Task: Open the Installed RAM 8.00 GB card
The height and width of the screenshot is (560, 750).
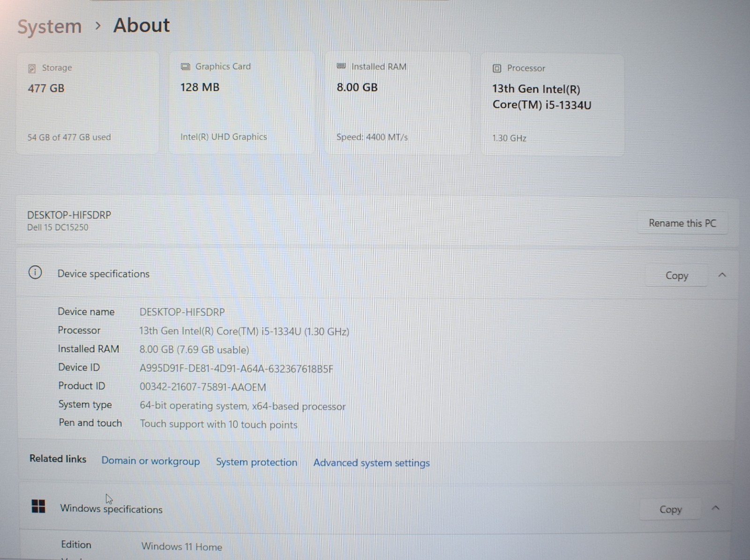Action: (397, 103)
